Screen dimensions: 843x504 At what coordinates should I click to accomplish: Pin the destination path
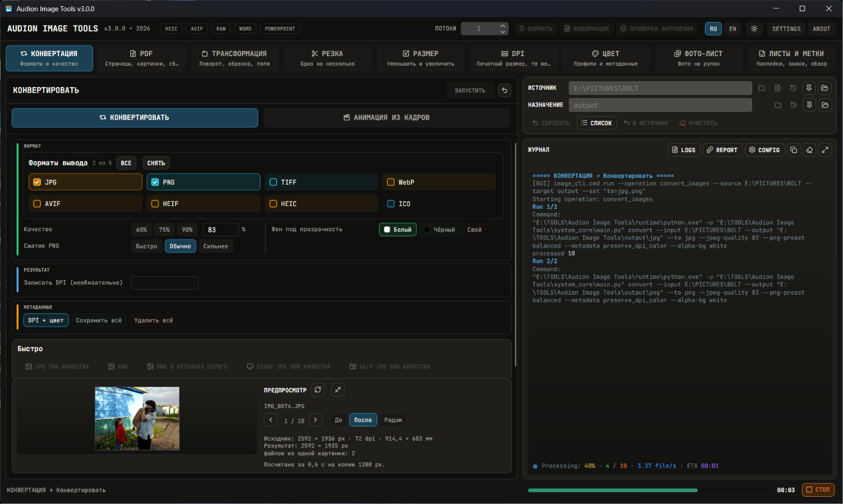pyautogui.click(x=809, y=105)
